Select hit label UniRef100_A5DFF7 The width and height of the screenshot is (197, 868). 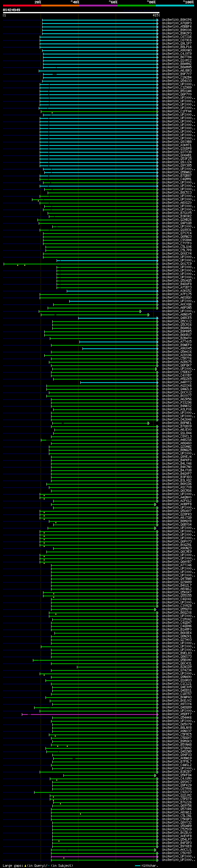[x=177, y=714]
